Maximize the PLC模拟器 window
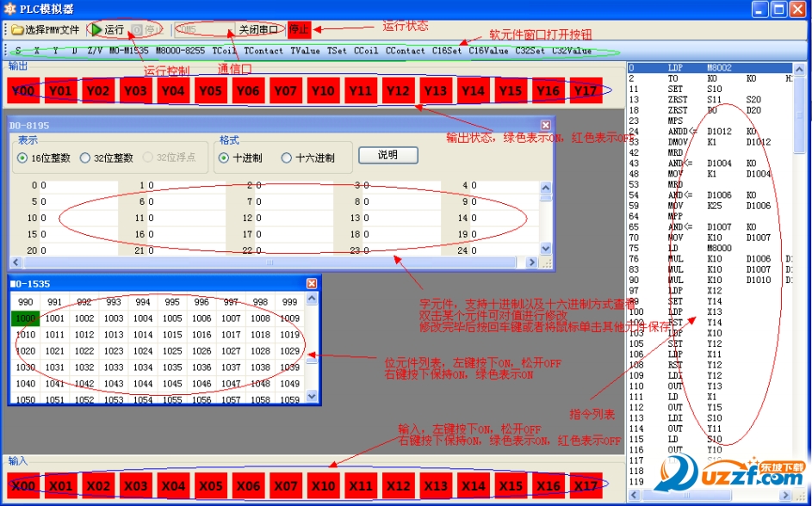The image size is (812, 506). tap(778, 9)
